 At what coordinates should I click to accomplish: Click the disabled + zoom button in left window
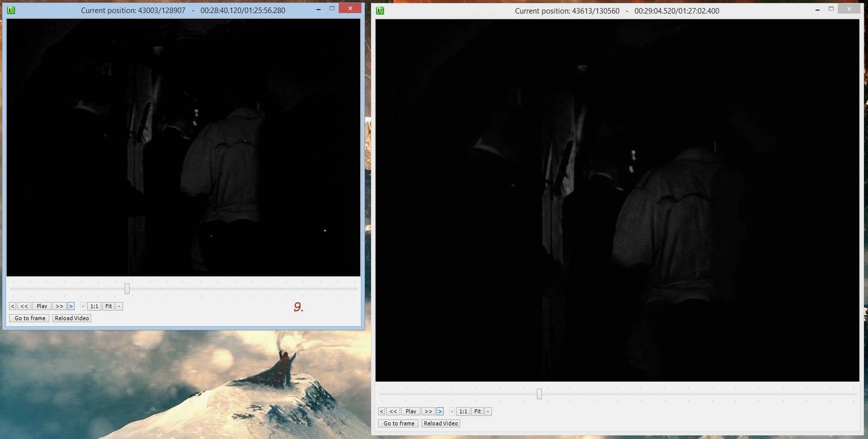pos(83,306)
